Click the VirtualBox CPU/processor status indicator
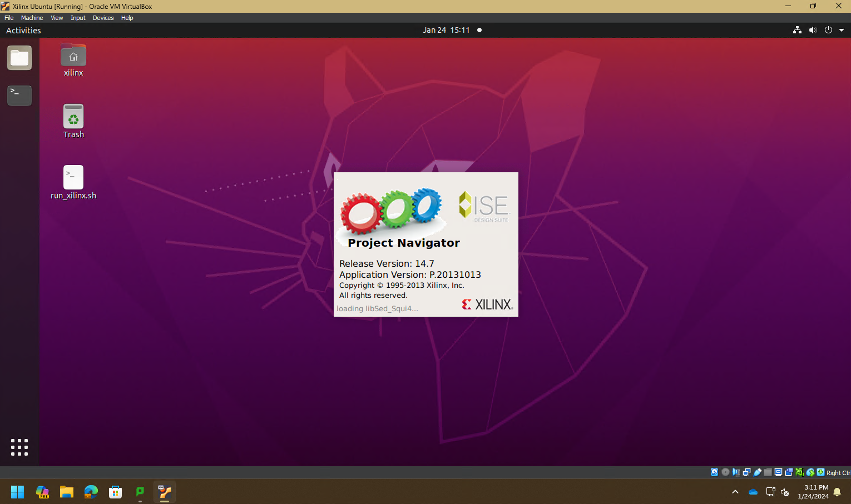The width and height of the screenshot is (851, 504). (x=799, y=472)
